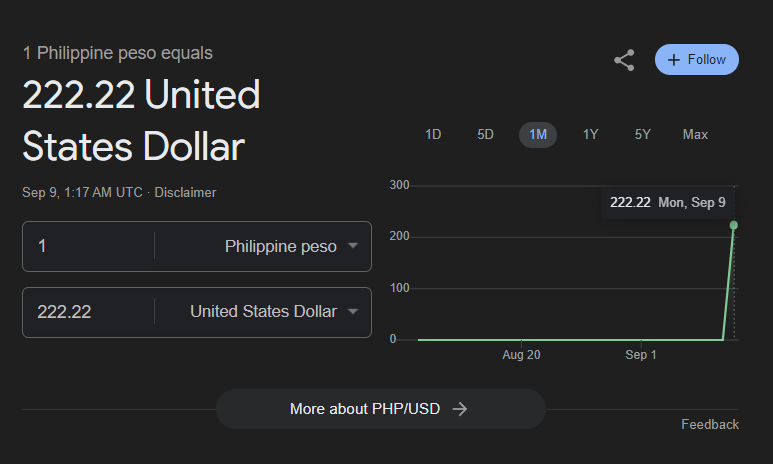The width and height of the screenshot is (773, 464).
Task: Switch chart to 5Y range
Action: point(642,135)
